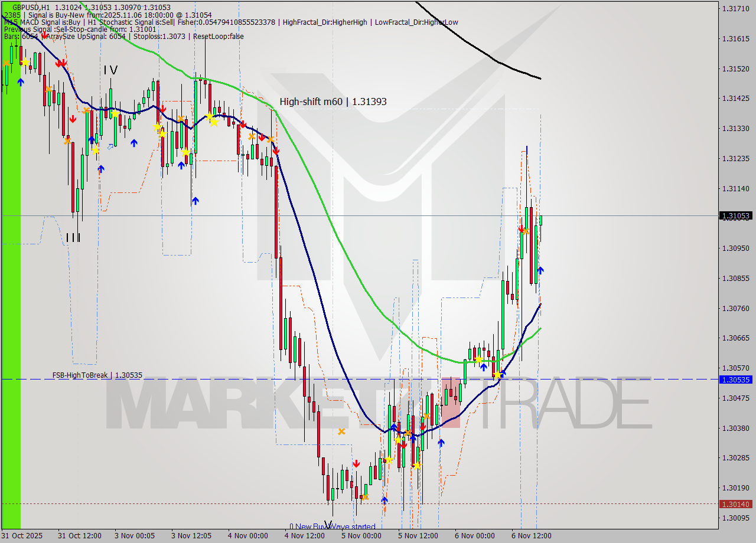Select the blue up arrow near 31 Oct 12:00
This screenshot has width=756, height=543.
pos(20,82)
